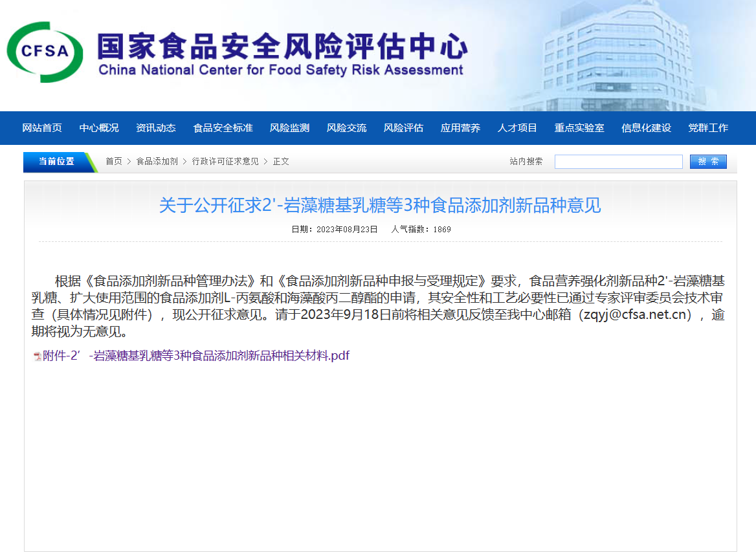756x557 pixels.
Task: Open 人才项目 menu item
Action: [x=517, y=128]
